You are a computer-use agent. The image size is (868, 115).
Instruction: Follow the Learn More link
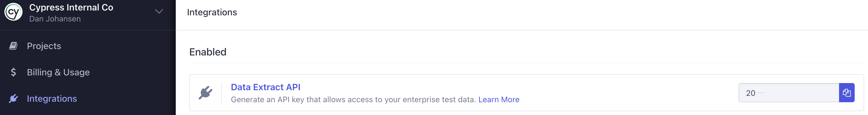click(x=499, y=99)
